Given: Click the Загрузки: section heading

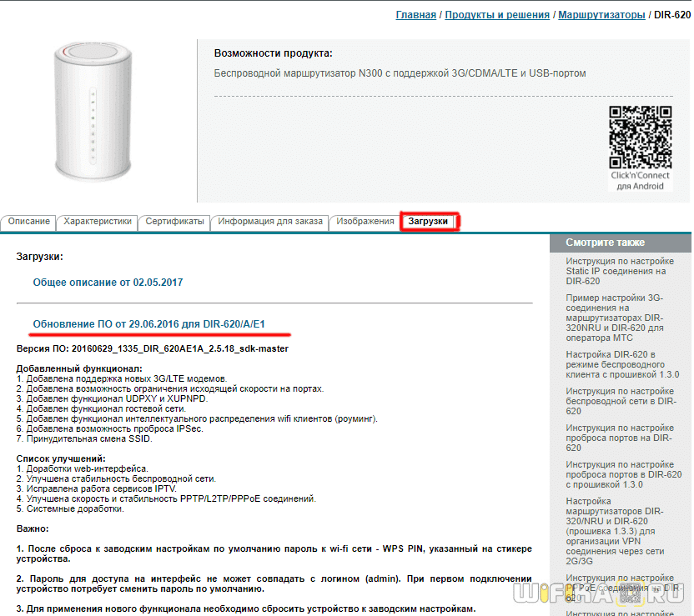Looking at the screenshot, I should click(x=40, y=257).
